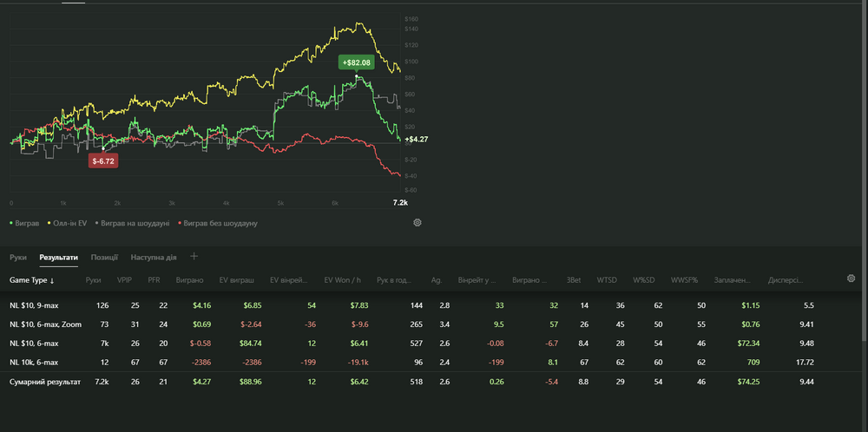This screenshot has height=432, width=868.
Task: Add a new report tab with plus icon
Action: (194, 257)
